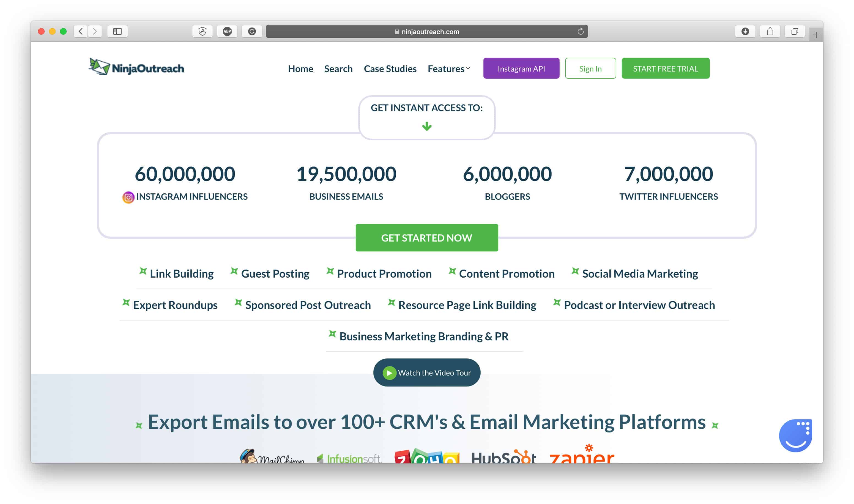854x504 pixels.
Task: Open the chat widget bubble
Action: click(x=795, y=436)
